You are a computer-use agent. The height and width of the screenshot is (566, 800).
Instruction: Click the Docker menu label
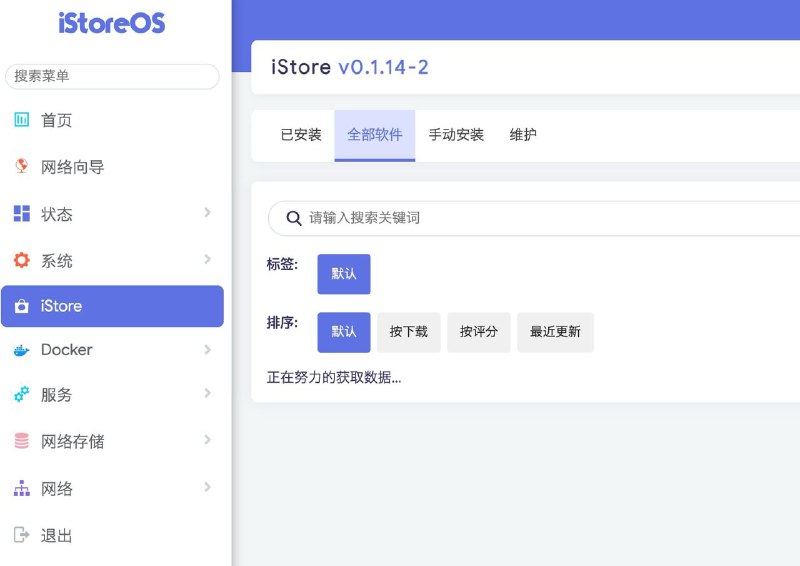[67, 350]
